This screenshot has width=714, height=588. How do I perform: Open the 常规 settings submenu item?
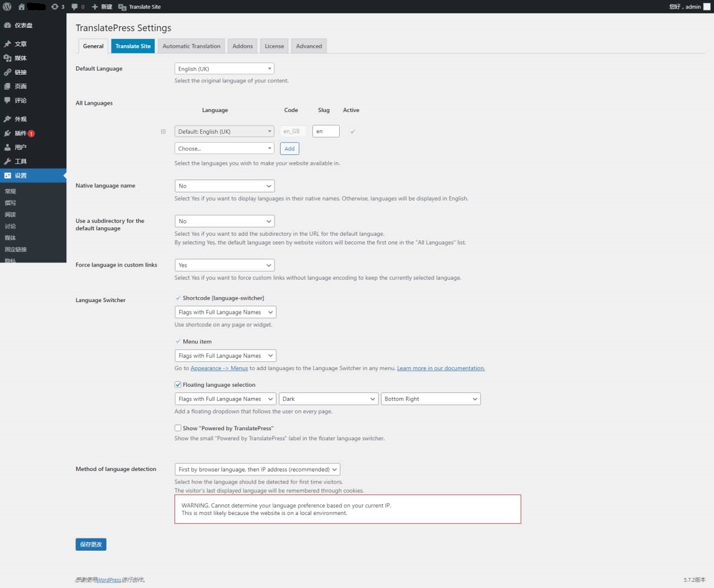[11, 191]
